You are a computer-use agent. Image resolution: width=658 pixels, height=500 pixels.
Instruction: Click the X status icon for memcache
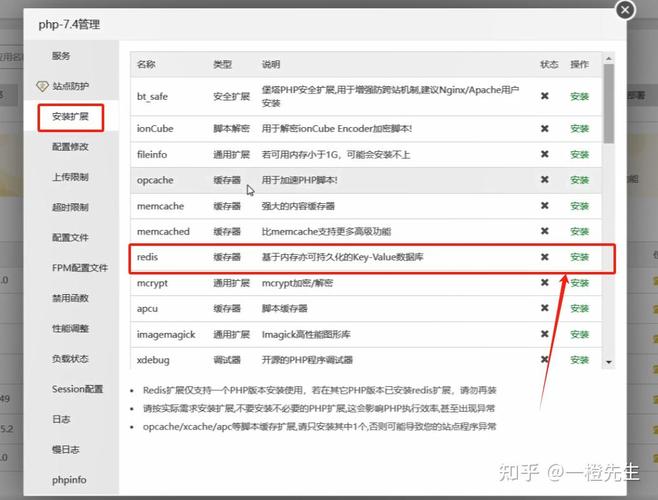point(545,206)
